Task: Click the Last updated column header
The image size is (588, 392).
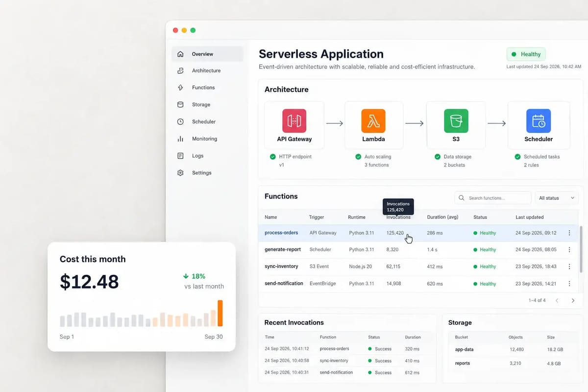Action: pos(530,217)
